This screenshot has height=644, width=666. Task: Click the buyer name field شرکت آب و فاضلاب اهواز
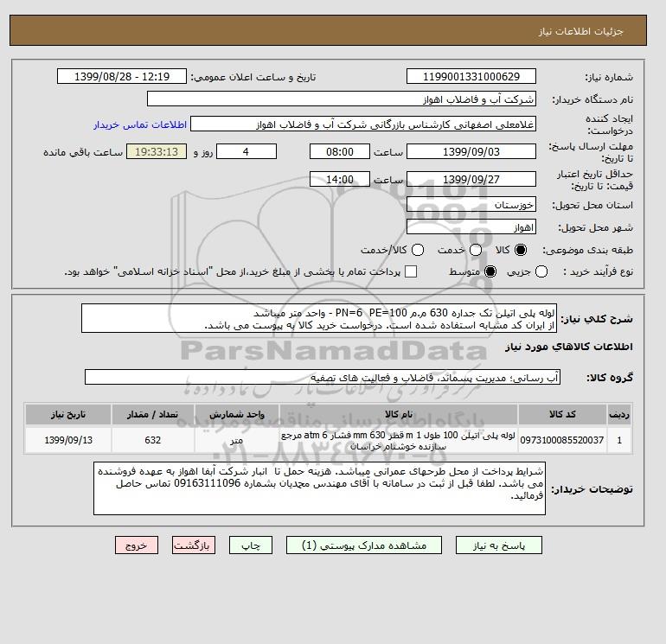(x=342, y=99)
